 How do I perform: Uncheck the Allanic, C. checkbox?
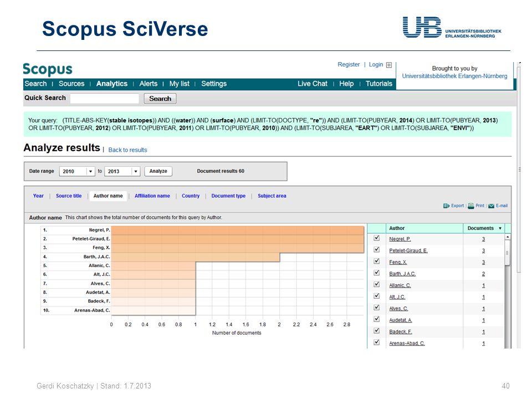click(377, 284)
